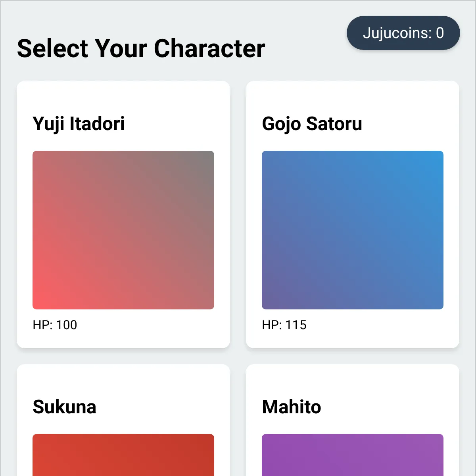Click the Jujucoins balance badge
Viewport: 476px width, 476px height.
(403, 33)
